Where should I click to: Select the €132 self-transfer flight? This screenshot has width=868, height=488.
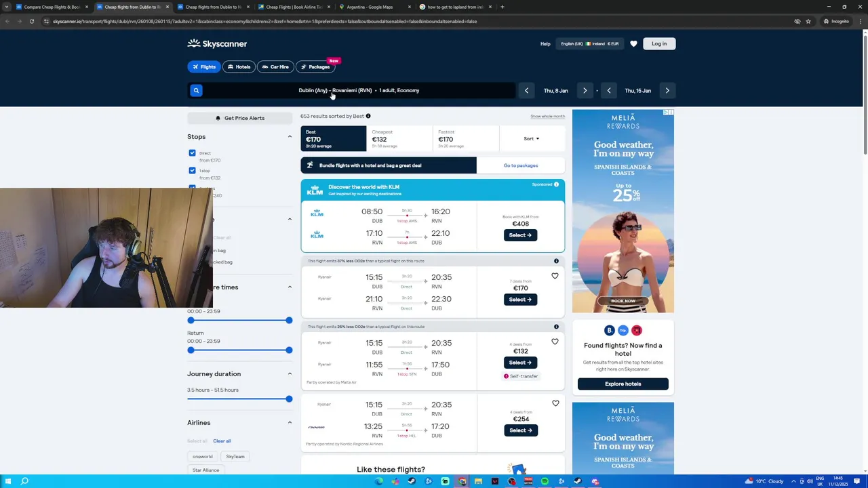[x=520, y=363]
